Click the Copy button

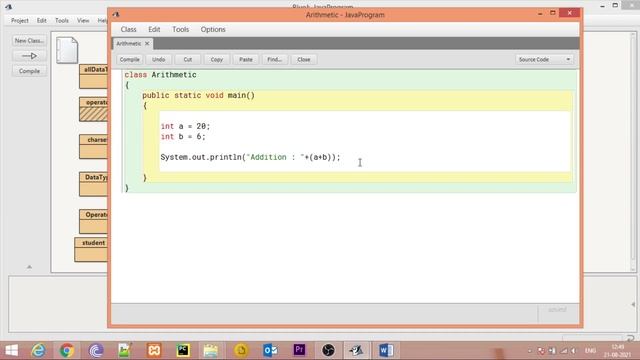pyautogui.click(x=217, y=60)
